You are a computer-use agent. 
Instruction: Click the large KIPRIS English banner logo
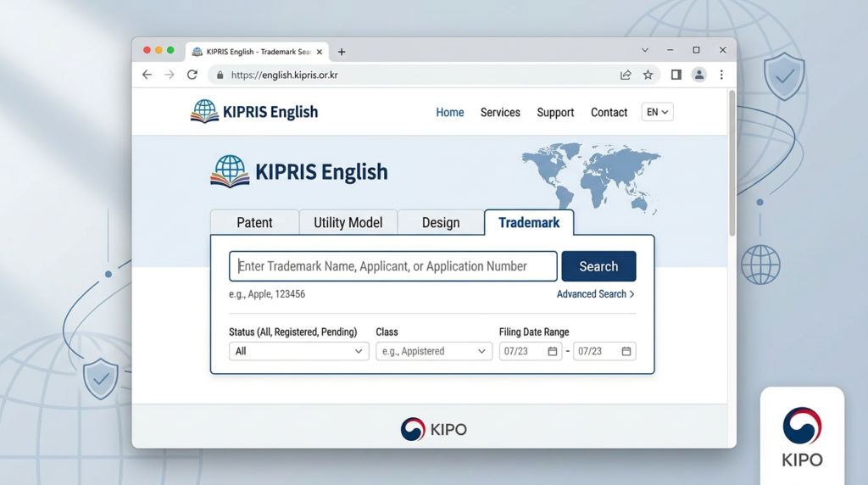coord(299,171)
